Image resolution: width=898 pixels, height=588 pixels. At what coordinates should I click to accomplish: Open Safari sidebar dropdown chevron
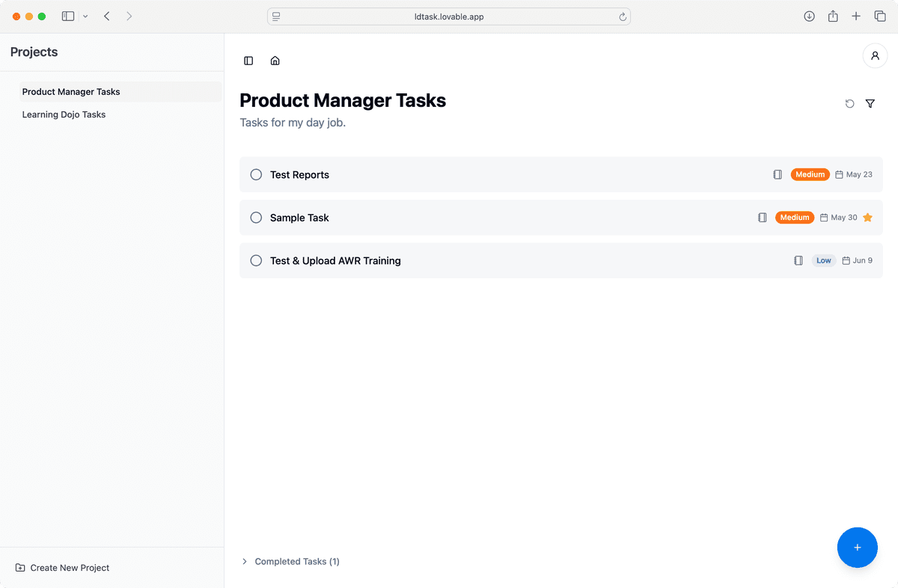pos(85,16)
